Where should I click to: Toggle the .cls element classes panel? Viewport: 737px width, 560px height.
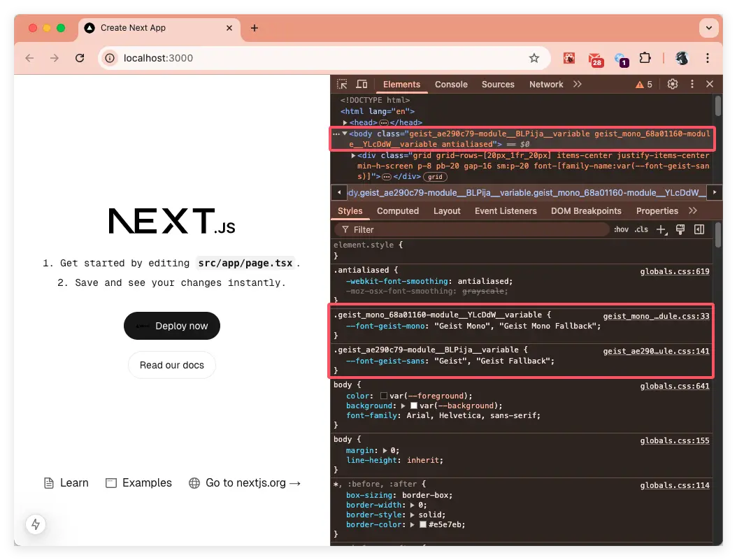[641, 229]
